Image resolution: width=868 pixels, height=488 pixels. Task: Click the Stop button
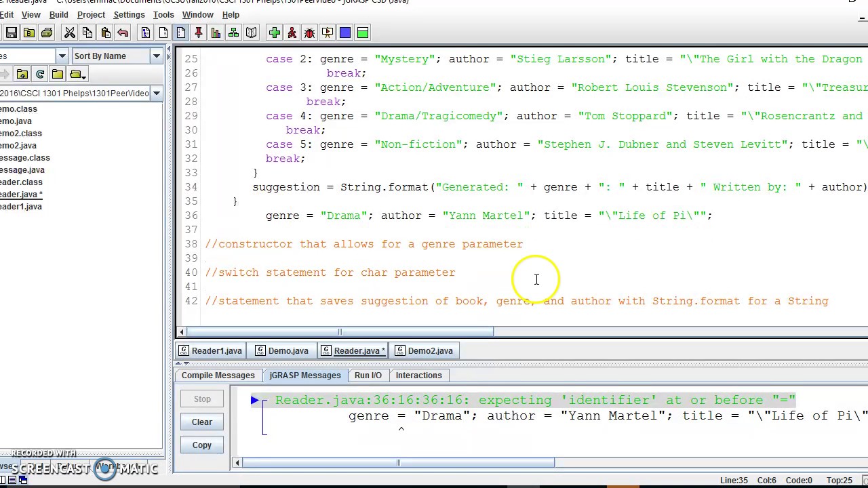pyautogui.click(x=202, y=399)
